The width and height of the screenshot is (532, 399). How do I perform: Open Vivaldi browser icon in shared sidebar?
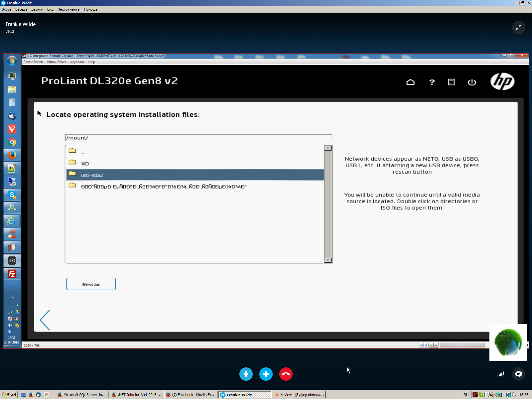coord(12,129)
